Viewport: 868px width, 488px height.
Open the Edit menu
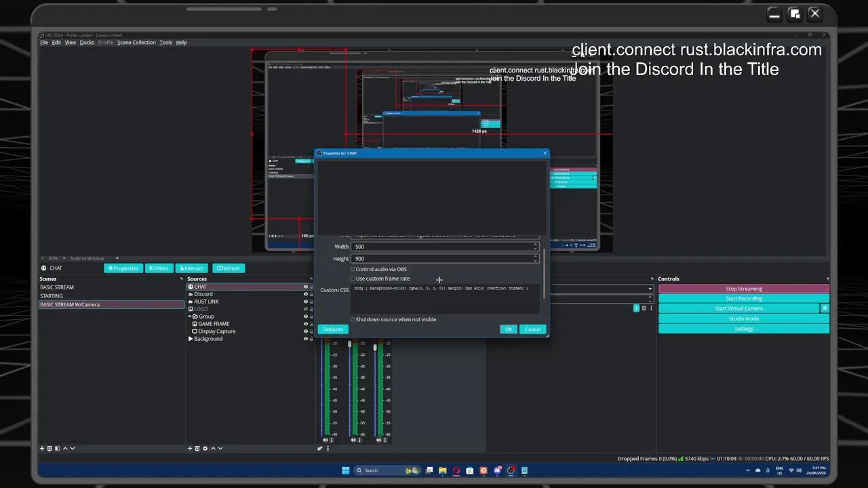(x=56, y=43)
